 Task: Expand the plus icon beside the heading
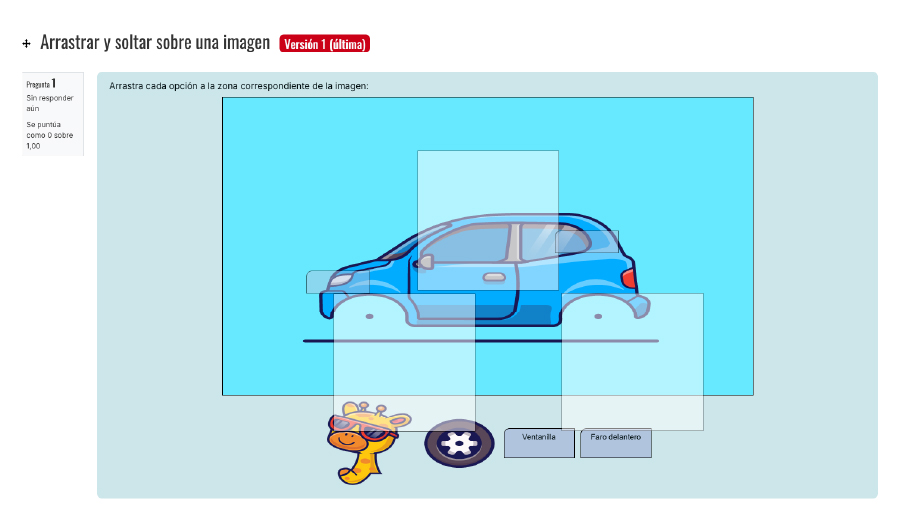[26, 44]
